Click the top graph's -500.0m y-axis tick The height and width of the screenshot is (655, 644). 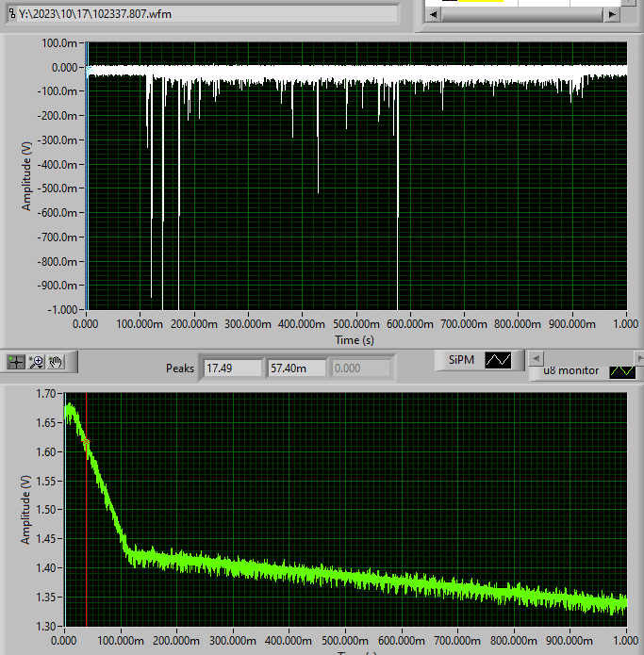[58, 188]
